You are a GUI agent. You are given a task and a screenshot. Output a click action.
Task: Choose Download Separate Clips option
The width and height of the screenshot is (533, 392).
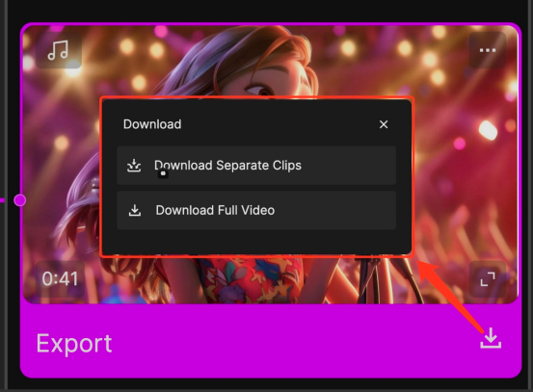256,166
